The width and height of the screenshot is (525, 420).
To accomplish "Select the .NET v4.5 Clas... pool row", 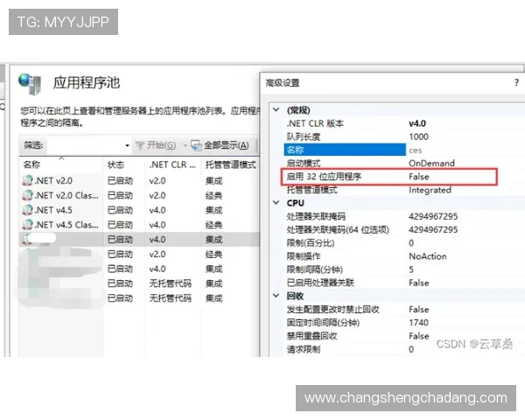I will (x=139, y=225).
